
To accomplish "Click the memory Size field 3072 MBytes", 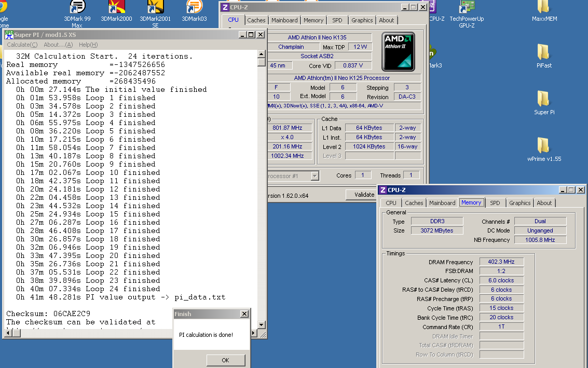I will click(437, 230).
